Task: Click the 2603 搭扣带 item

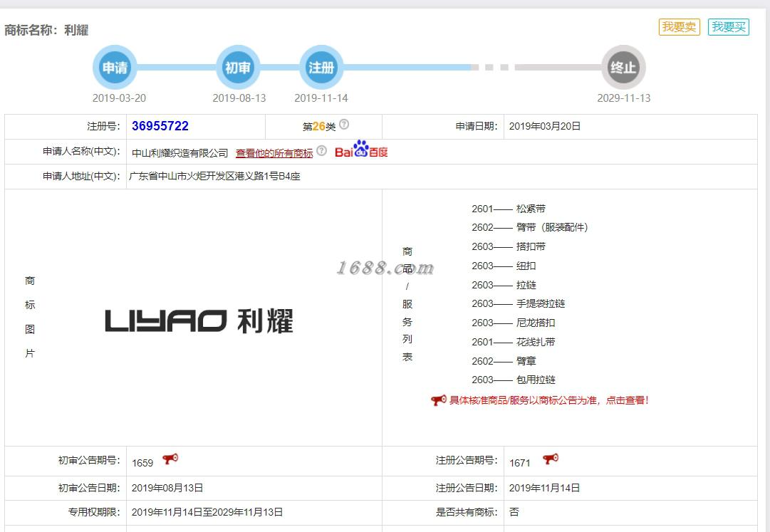Action: point(509,246)
